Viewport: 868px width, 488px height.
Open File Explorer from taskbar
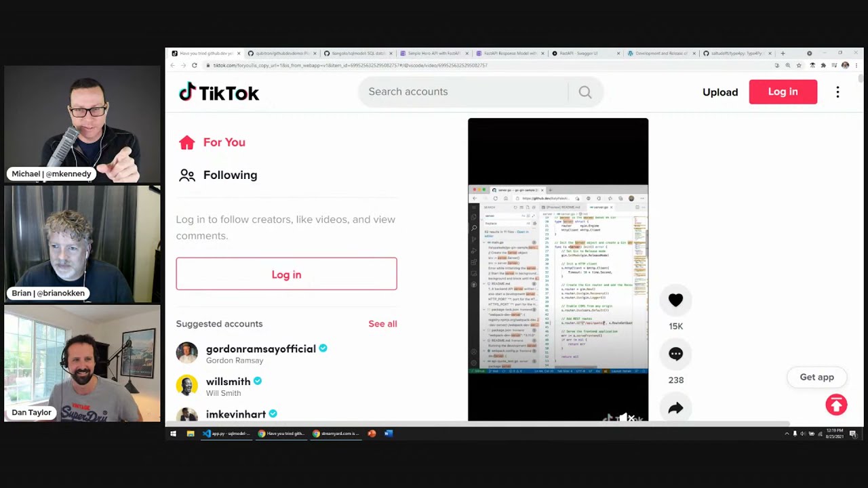pyautogui.click(x=191, y=434)
